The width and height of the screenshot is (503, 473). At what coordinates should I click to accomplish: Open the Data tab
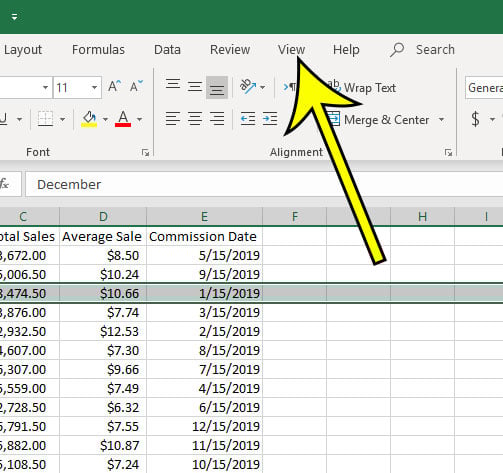click(x=167, y=50)
